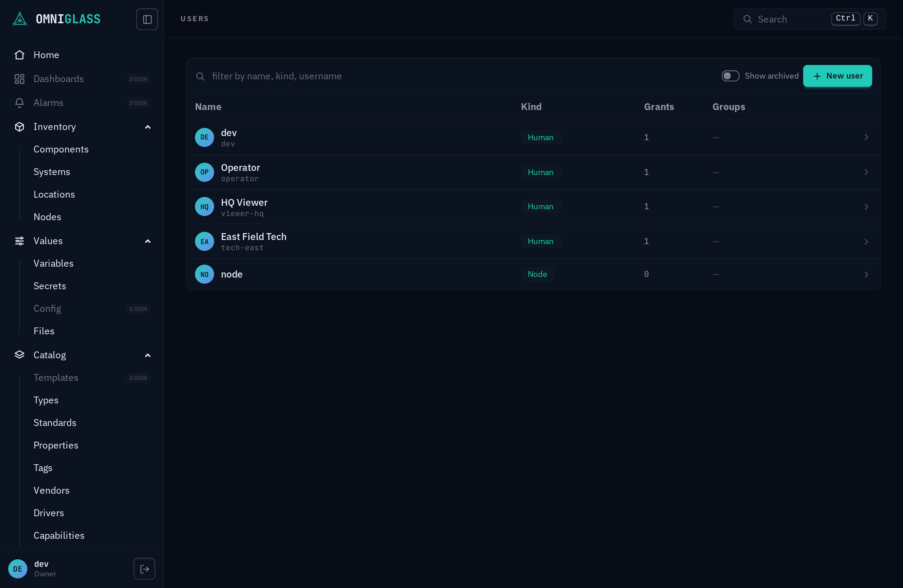
Task: Click the Inventory cube icon
Action: pyautogui.click(x=19, y=126)
